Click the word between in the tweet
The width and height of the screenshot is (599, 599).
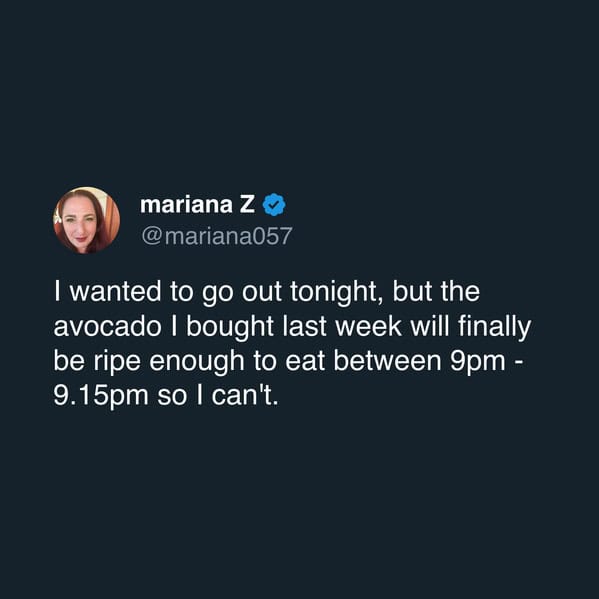coord(387,361)
